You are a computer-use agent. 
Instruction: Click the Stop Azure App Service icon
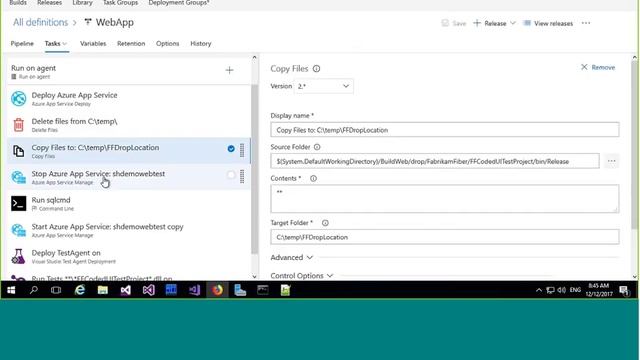pos(18,177)
